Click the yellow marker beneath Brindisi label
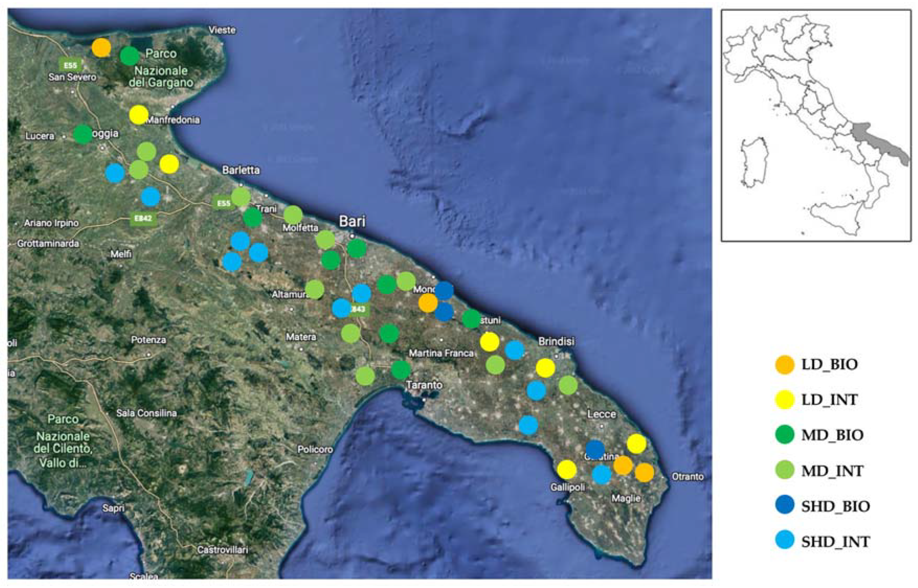 coord(545,368)
